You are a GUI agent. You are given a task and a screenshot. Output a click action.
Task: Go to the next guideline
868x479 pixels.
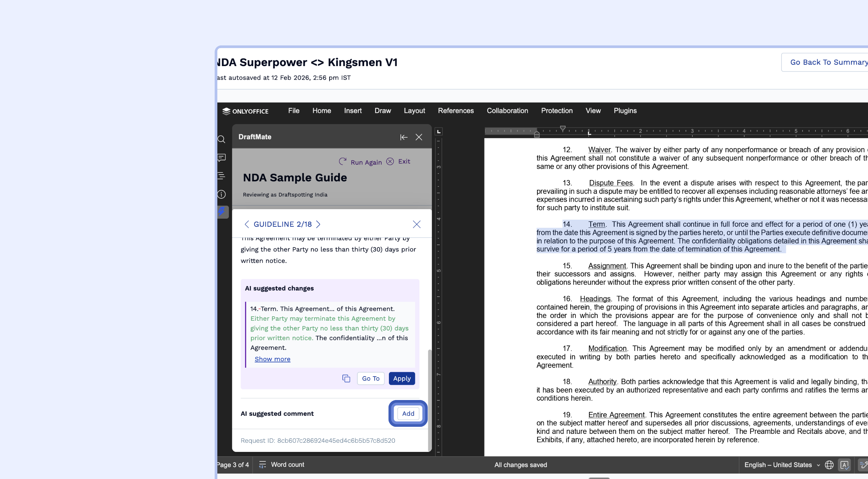318,224
